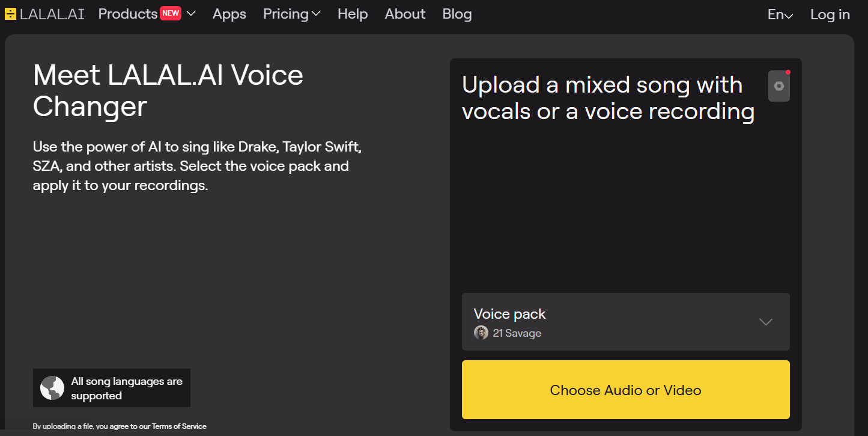868x436 pixels.
Task: Click the empty upload area below the heading
Action: point(625,204)
